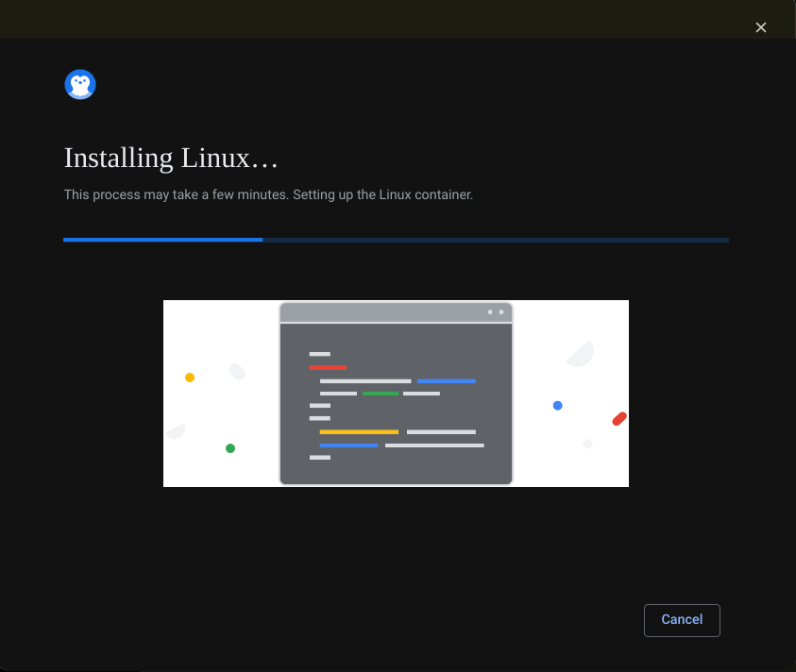
Task: Click the "Installing Linux…" heading
Action: click(171, 158)
